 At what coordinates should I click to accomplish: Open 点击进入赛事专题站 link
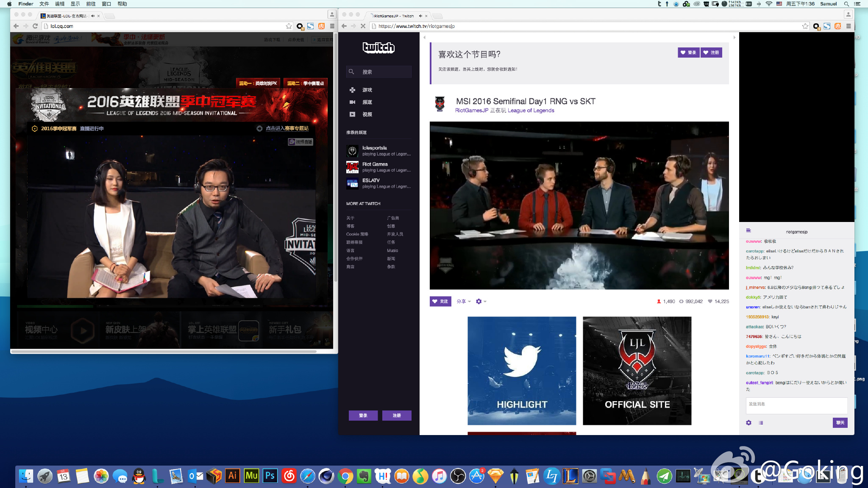287,128
